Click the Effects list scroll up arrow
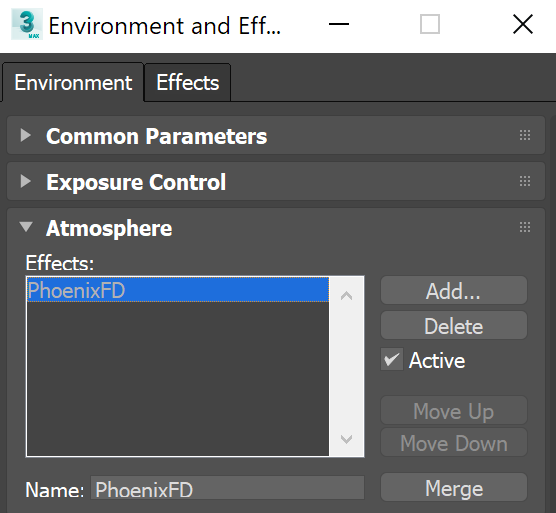 pos(346,295)
